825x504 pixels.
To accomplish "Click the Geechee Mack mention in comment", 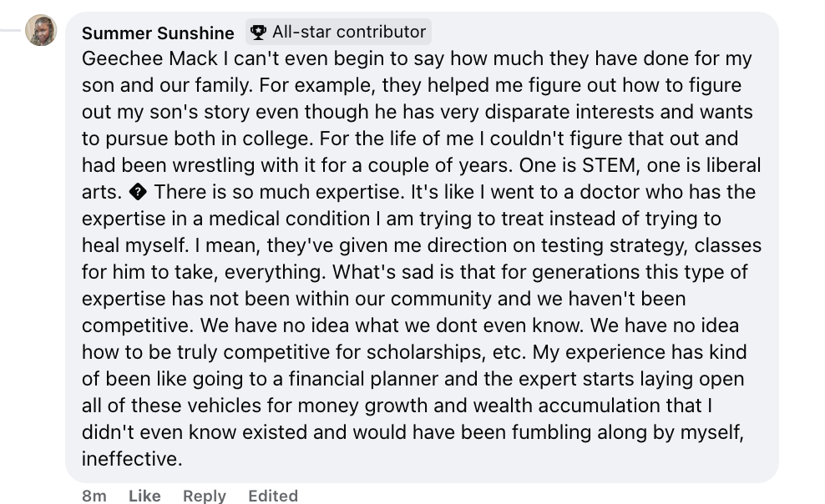I will (138, 59).
